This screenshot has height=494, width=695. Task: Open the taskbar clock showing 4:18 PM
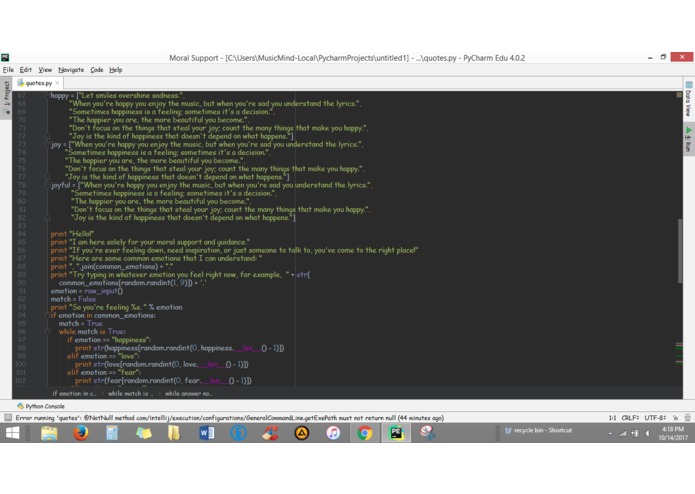click(673, 433)
